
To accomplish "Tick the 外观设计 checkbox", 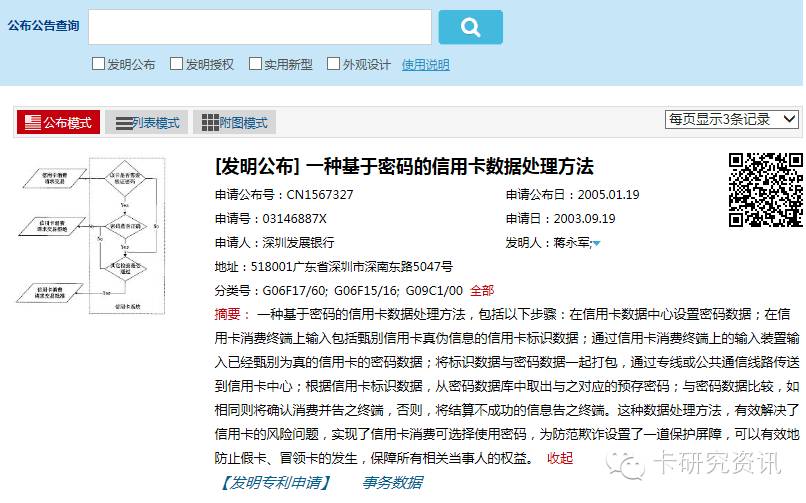I will 334,64.
